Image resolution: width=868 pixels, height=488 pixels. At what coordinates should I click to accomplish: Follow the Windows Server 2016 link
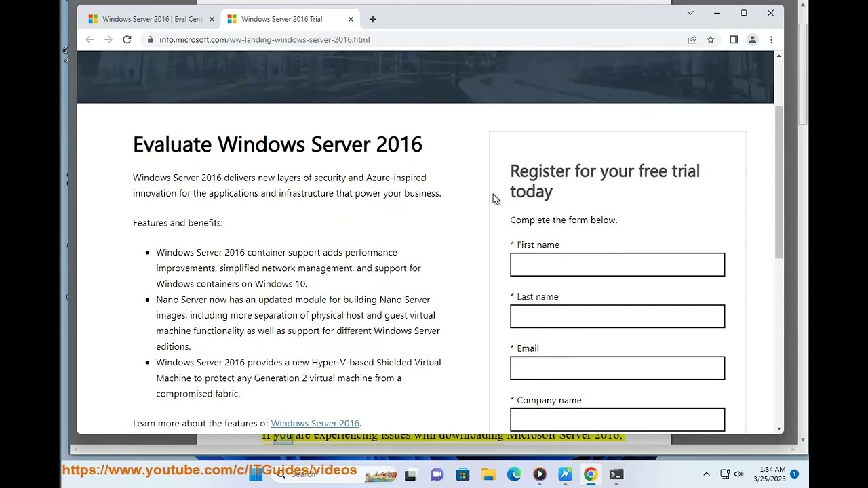point(315,424)
